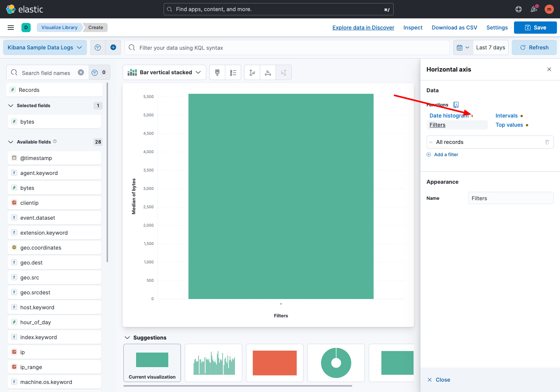Screen dimensions: 560x392
Task: Select the Intervals function
Action: [x=506, y=116]
